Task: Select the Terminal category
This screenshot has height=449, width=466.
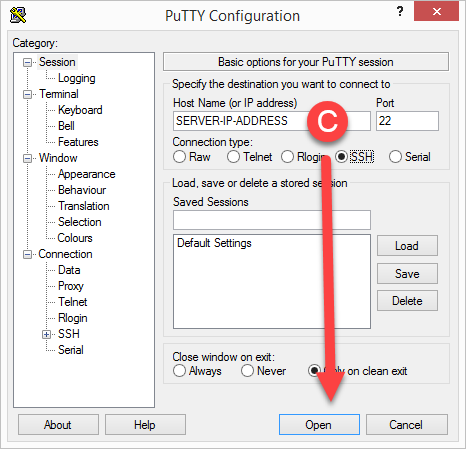Action: [x=59, y=94]
